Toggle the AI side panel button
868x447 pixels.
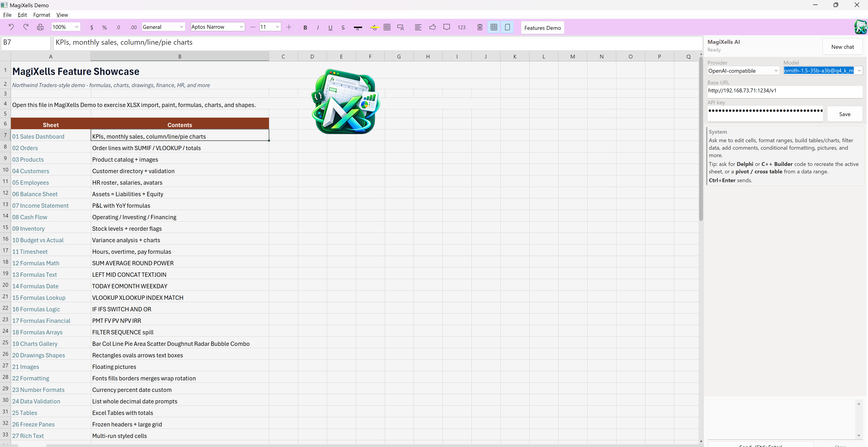click(507, 27)
